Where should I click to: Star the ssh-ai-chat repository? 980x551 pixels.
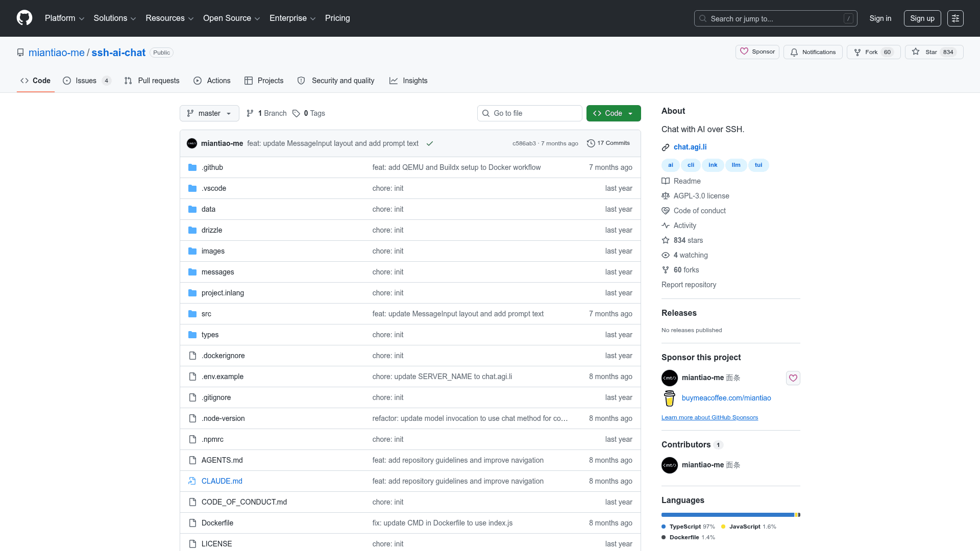click(x=934, y=52)
